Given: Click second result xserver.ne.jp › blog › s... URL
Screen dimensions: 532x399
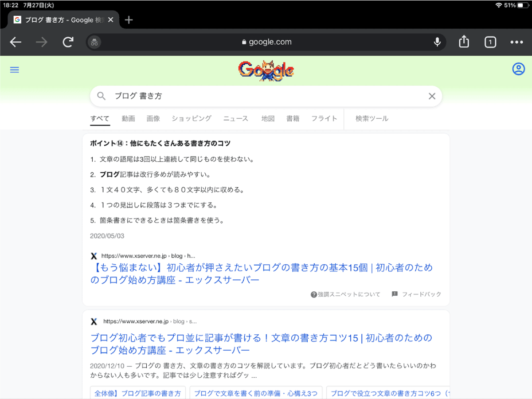Looking at the screenshot, I should 150,321.
